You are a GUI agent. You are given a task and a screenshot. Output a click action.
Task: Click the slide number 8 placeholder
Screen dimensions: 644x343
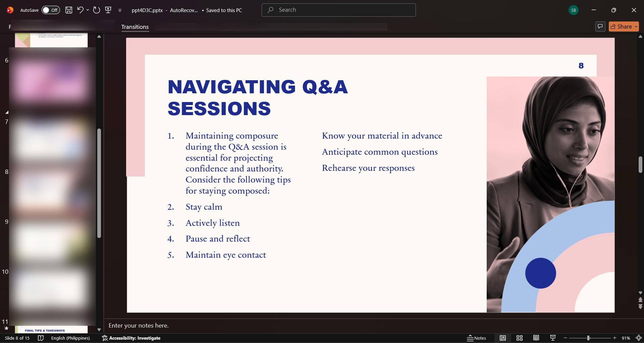(581, 66)
